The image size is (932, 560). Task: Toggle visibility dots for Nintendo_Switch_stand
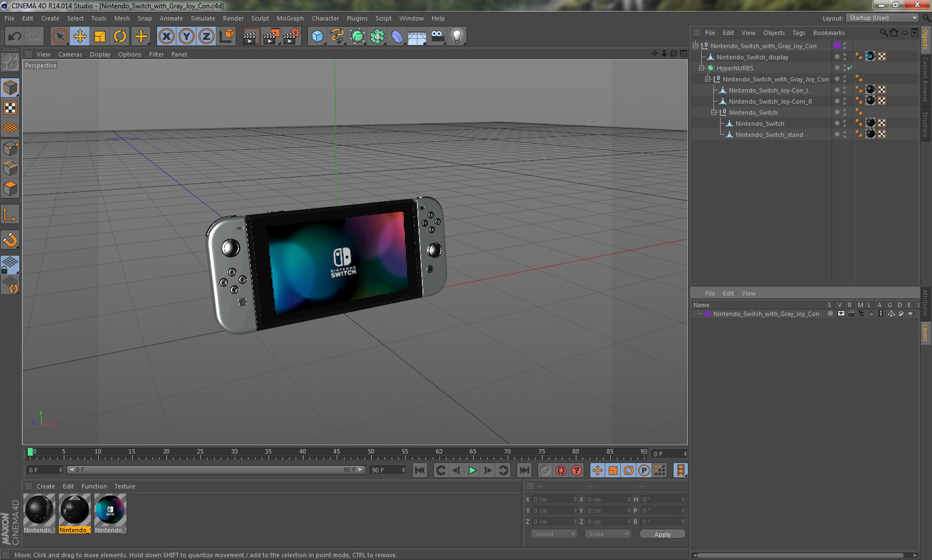click(x=845, y=135)
